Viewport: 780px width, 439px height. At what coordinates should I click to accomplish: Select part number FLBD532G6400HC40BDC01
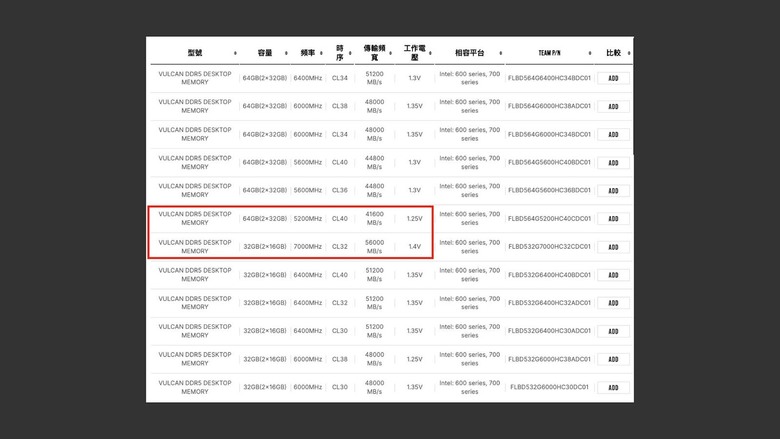point(549,274)
